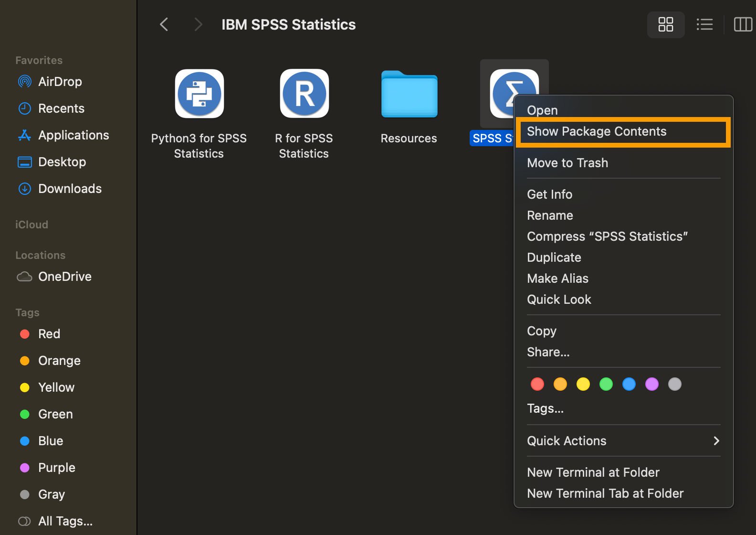Open the Python3 for SPSS Statistics app icon

pyautogui.click(x=199, y=94)
